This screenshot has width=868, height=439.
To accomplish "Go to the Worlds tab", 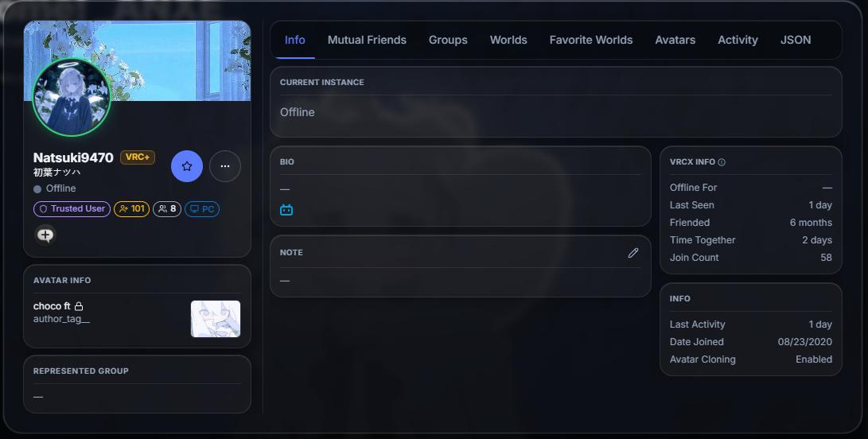I will pos(508,40).
